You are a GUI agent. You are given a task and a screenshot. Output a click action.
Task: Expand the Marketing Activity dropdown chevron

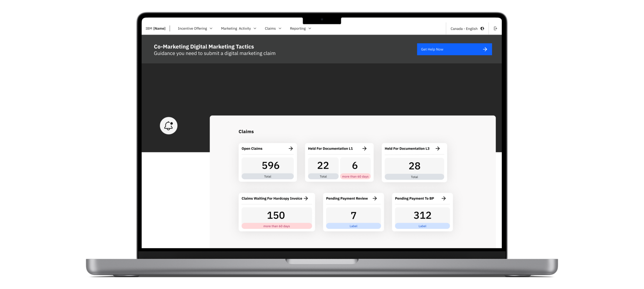255,28
